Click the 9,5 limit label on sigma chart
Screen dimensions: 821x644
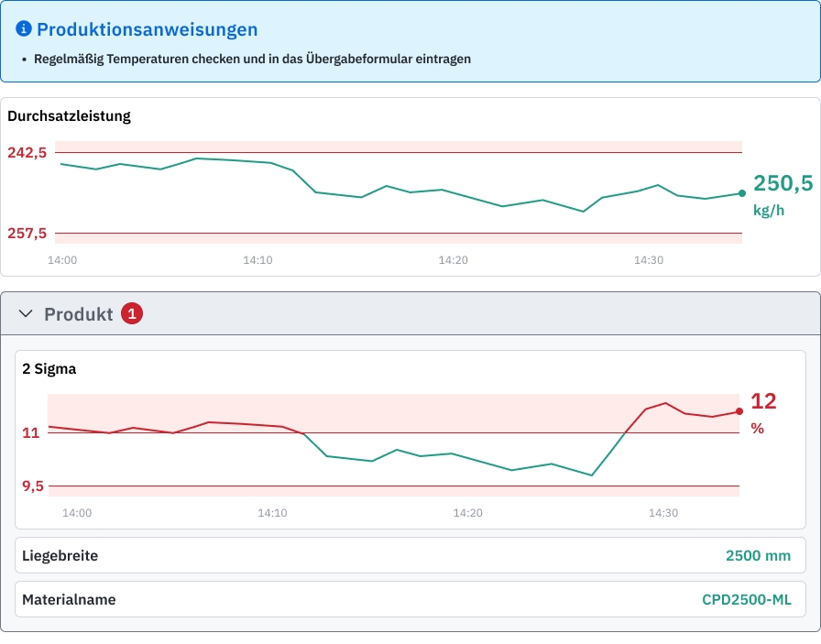point(33,486)
